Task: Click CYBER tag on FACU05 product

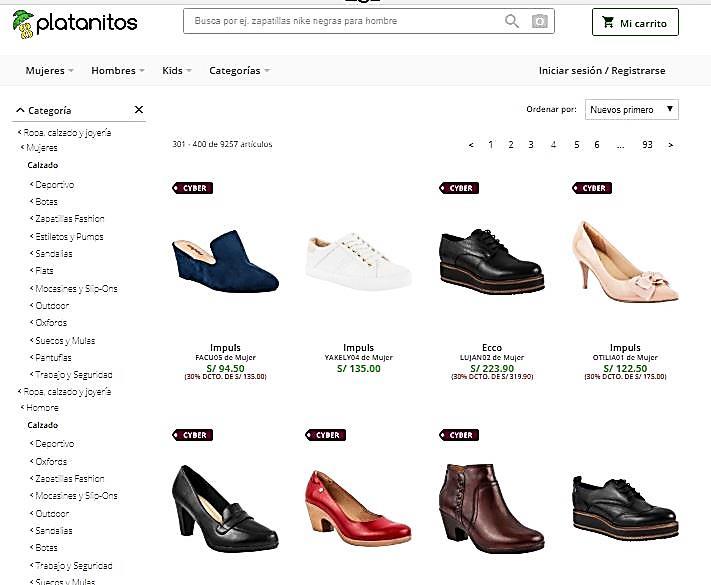Action: click(x=192, y=188)
